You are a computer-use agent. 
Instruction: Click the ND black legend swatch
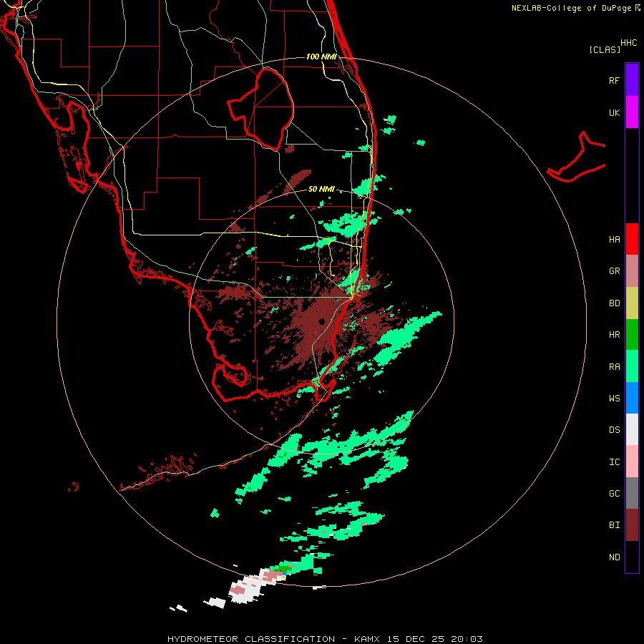(632, 557)
